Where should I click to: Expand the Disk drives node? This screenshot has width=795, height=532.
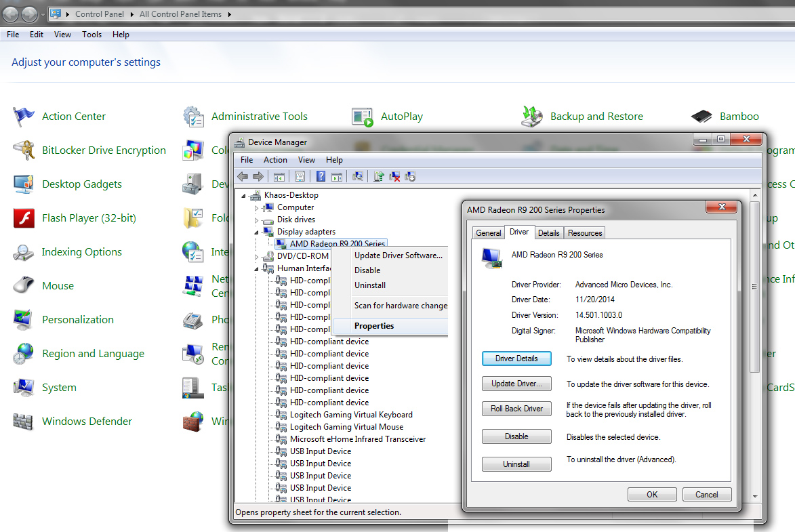pyautogui.click(x=256, y=220)
